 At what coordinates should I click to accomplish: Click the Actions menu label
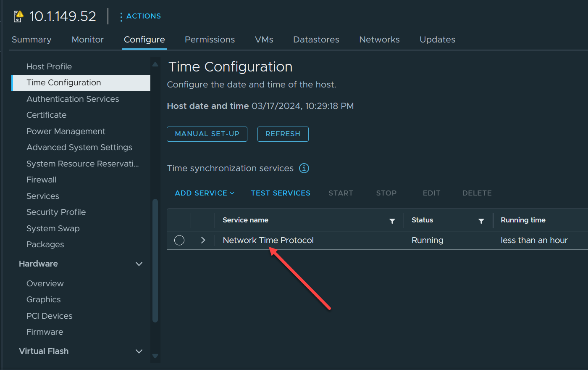pyautogui.click(x=144, y=16)
